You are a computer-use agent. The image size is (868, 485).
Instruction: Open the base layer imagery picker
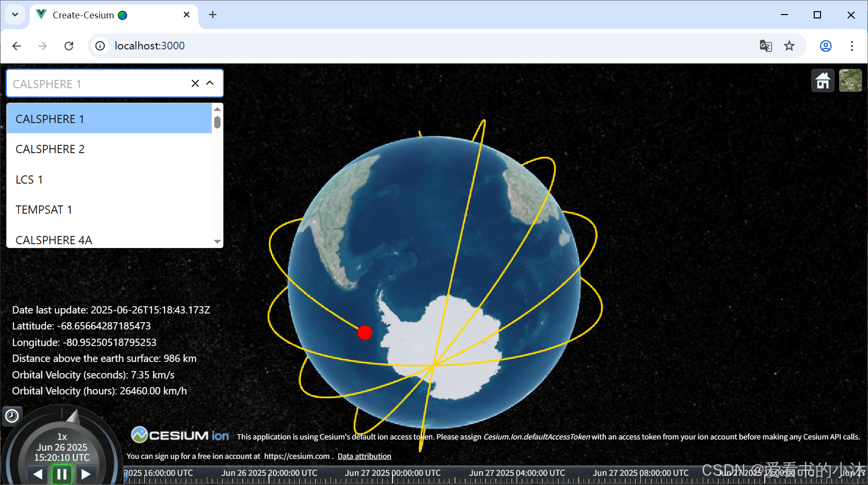[851, 80]
